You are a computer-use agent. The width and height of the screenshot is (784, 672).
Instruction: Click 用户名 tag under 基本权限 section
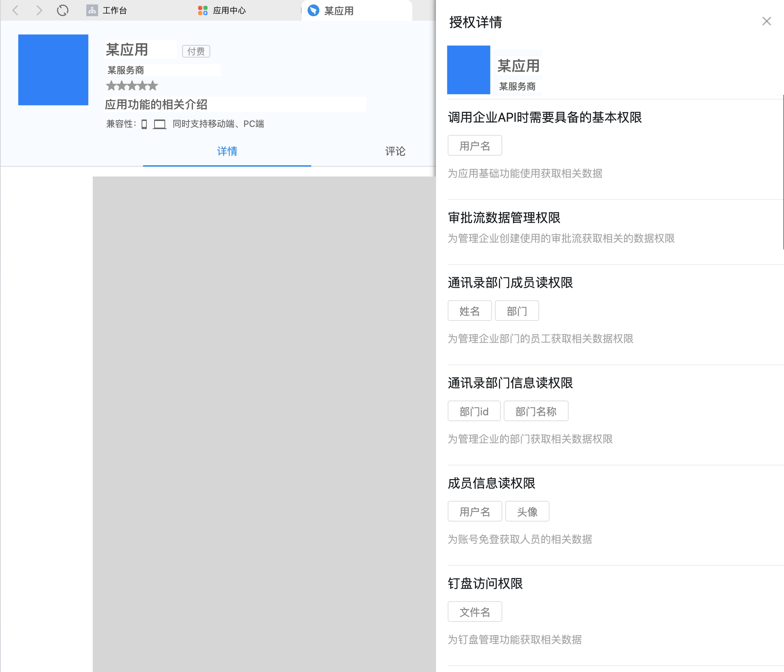(x=475, y=145)
